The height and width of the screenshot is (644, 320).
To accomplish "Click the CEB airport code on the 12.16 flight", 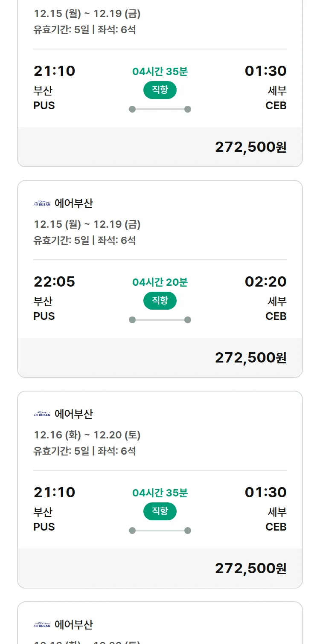I will point(276,527).
